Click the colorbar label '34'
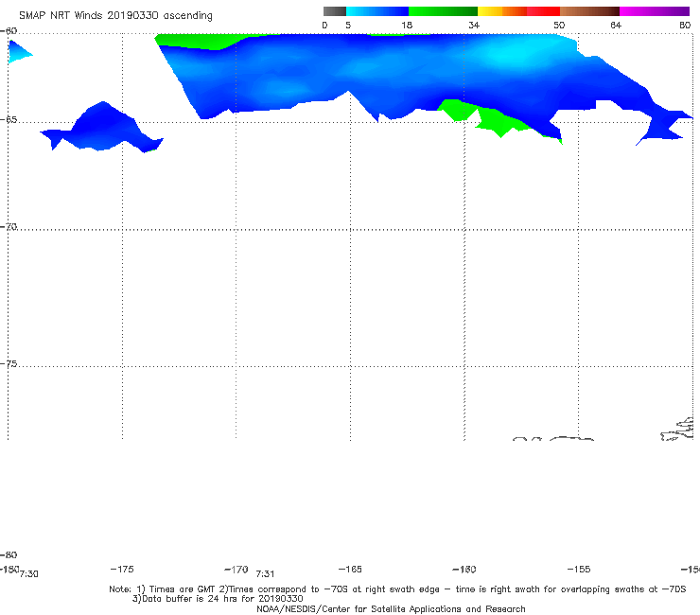The width and height of the screenshot is (700, 615). [474, 26]
